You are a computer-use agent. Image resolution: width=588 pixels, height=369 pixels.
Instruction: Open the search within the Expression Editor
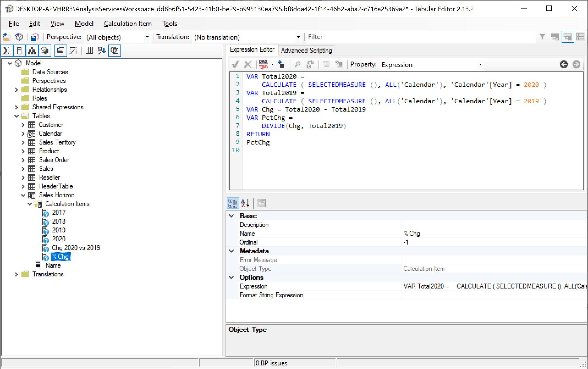(298, 64)
